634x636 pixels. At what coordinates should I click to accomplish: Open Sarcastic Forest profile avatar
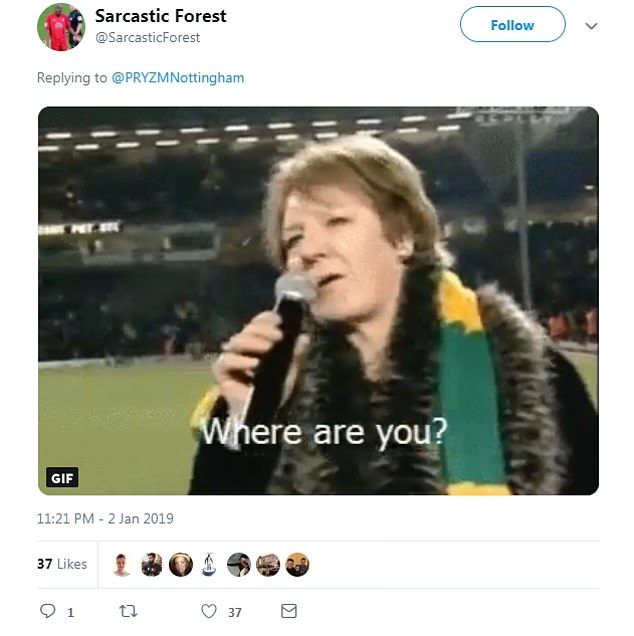(61, 27)
